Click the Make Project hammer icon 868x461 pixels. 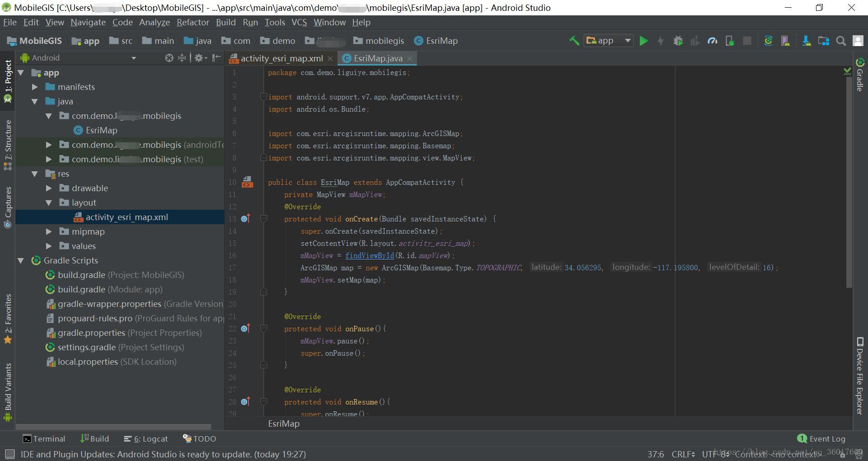tap(574, 41)
